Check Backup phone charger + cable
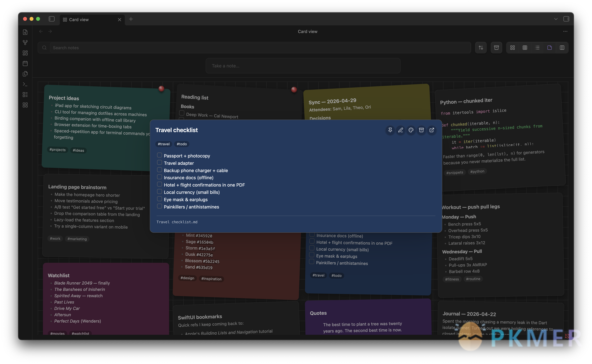The height and width of the screenshot is (364, 592). [159, 170]
